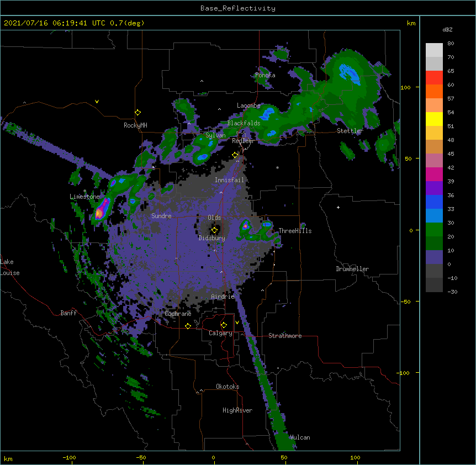Click the Lake Louise label
This screenshot has width=476, height=465.
point(10,267)
